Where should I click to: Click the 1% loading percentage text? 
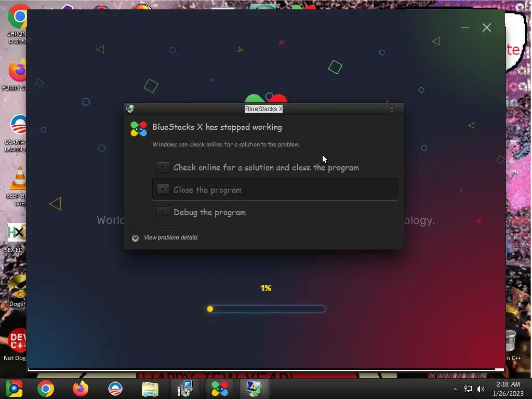point(265,288)
